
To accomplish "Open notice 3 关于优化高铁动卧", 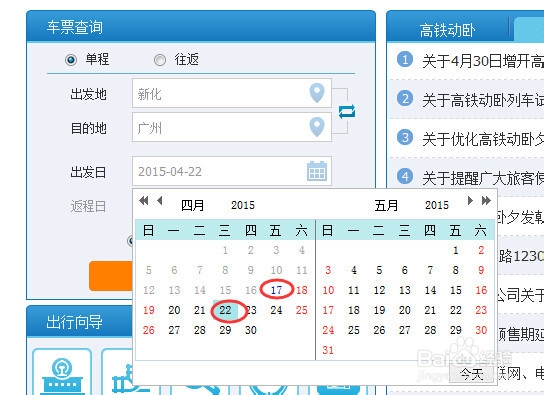I will click(x=483, y=140).
